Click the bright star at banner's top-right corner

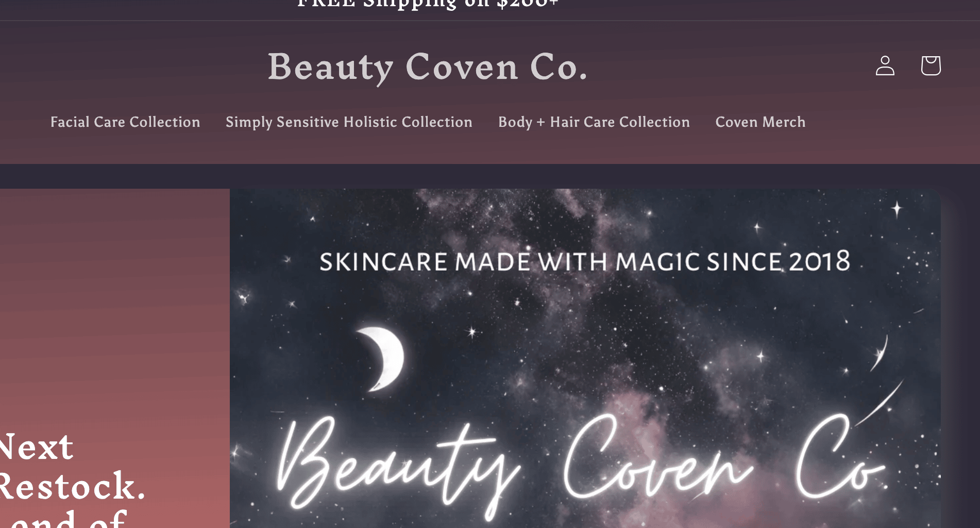point(897,208)
